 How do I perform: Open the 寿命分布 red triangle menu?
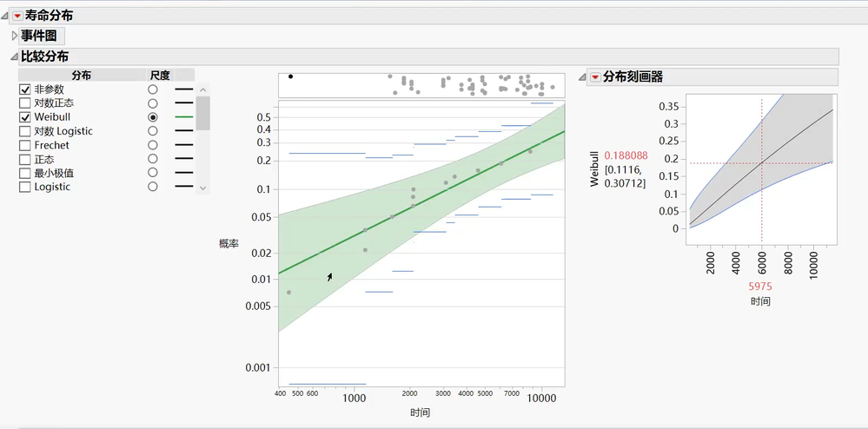[x=17, y=16]
